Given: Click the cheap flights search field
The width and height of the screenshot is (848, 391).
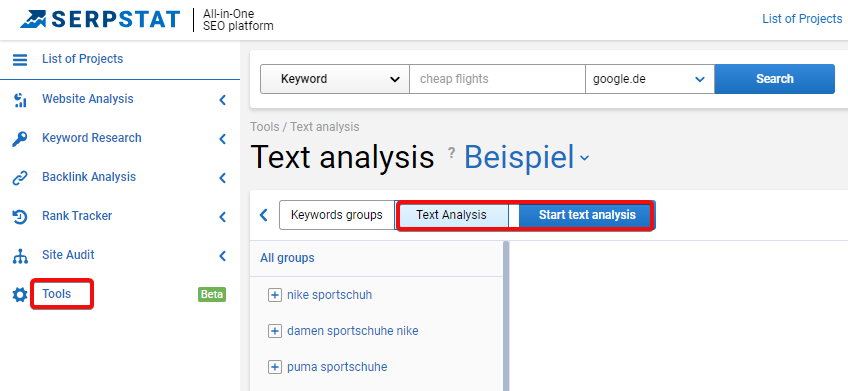Looking at the screenshot, I should (498, 79).
